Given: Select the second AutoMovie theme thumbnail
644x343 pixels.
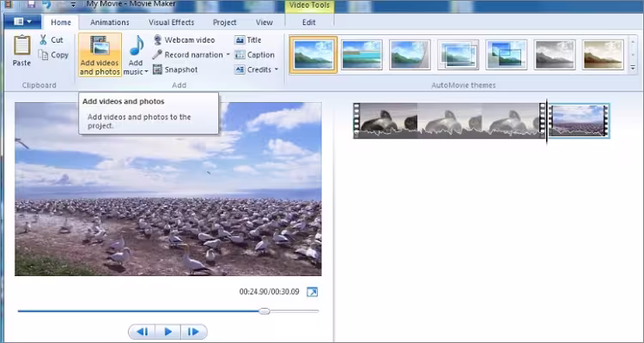Looking at the screenshot, I should [361, 55].
